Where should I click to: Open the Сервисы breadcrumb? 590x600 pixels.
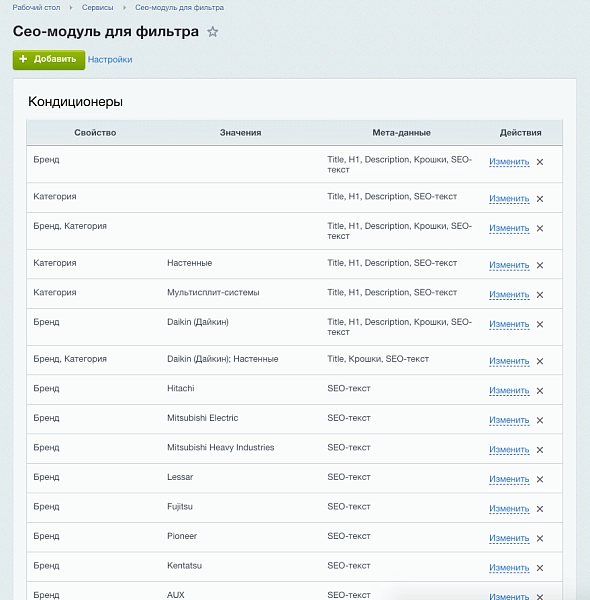coord(98,8)
